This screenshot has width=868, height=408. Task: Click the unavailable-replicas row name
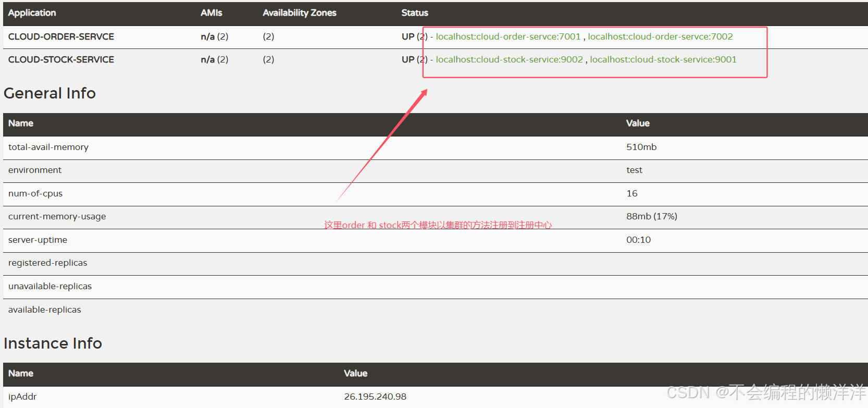click(x=50, y=287)
